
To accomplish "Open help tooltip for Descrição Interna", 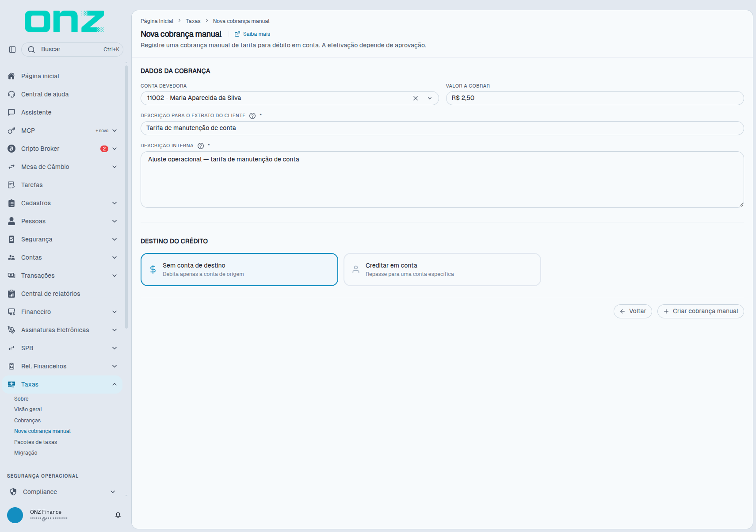I will [x=201, y=146].
